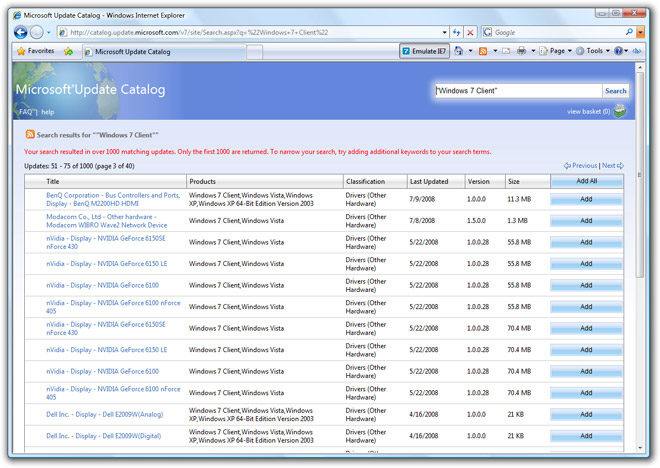The width and height of the screenshot is (660, 468).
Task: Click the Home icon in the command bar
Action: (x=458, y=51)
